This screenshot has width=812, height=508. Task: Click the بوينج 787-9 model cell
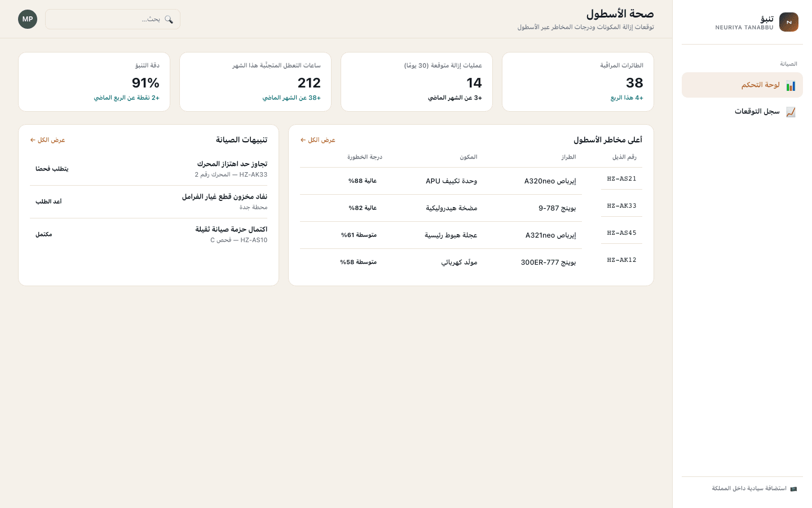click(557, 208)
